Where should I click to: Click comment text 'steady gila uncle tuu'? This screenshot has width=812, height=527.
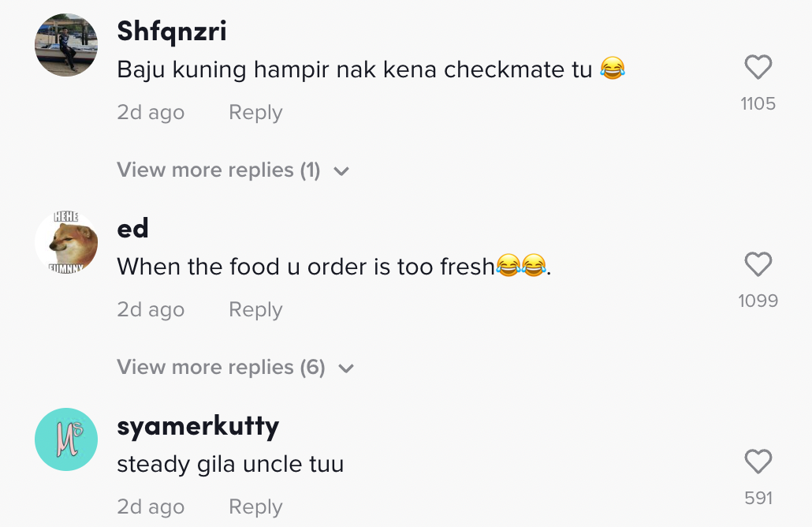pos(230,464)
